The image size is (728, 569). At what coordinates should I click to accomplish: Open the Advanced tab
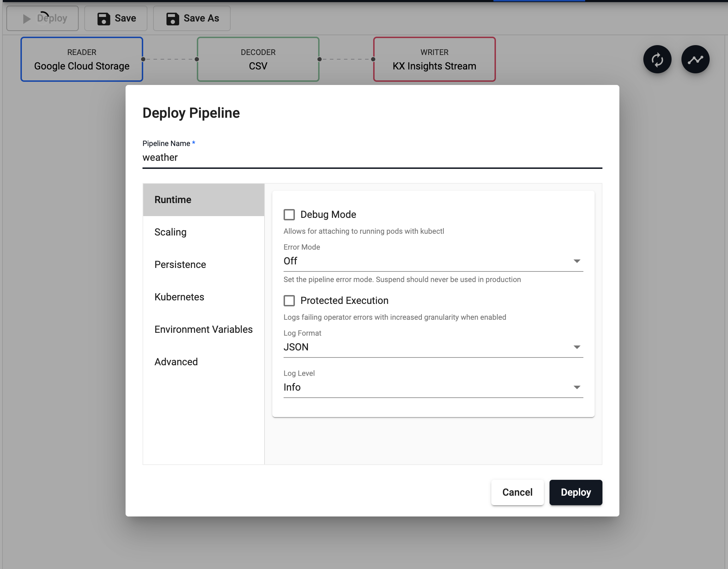point(204,362)
